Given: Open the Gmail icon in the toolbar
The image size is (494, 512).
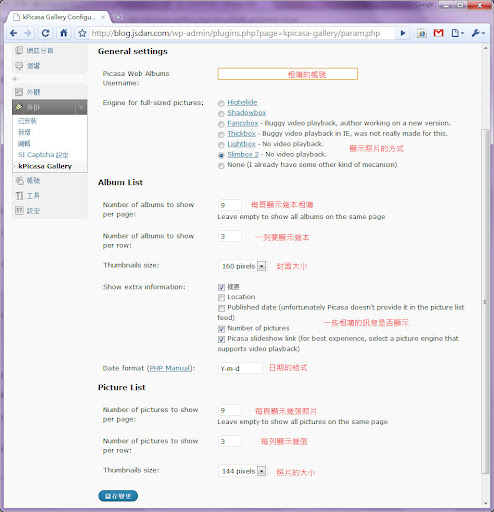Looking at the screenshot, I should pos(438,33).
